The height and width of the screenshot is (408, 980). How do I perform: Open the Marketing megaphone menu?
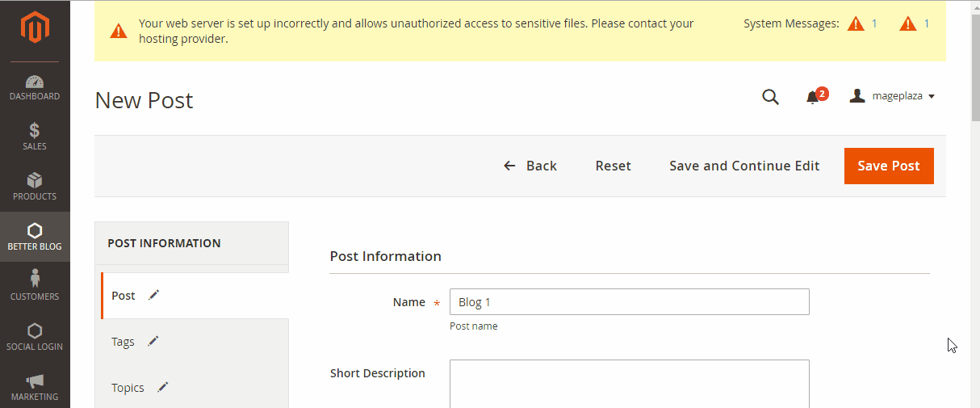[35, 387]
